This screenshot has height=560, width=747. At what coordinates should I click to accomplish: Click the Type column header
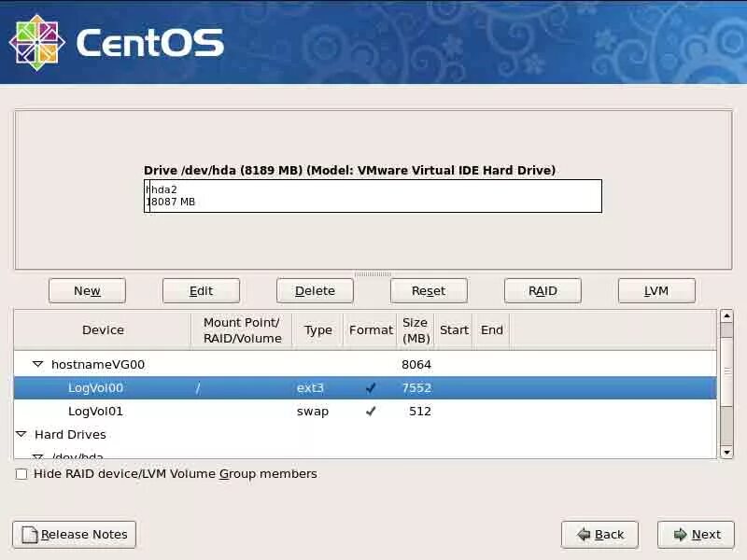[x=318, y=330]
